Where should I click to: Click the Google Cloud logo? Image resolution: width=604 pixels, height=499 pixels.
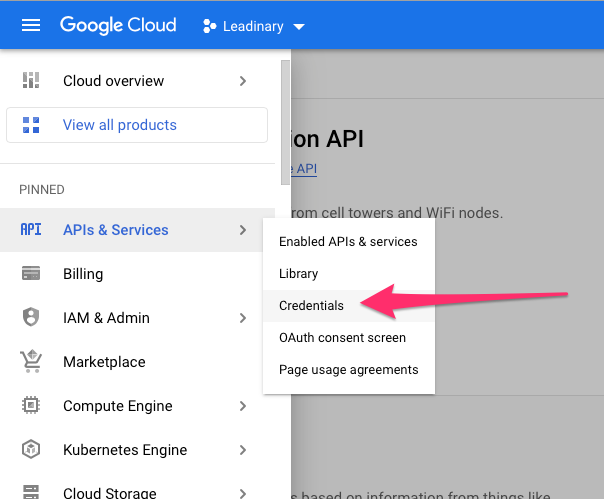pos(118,25)
